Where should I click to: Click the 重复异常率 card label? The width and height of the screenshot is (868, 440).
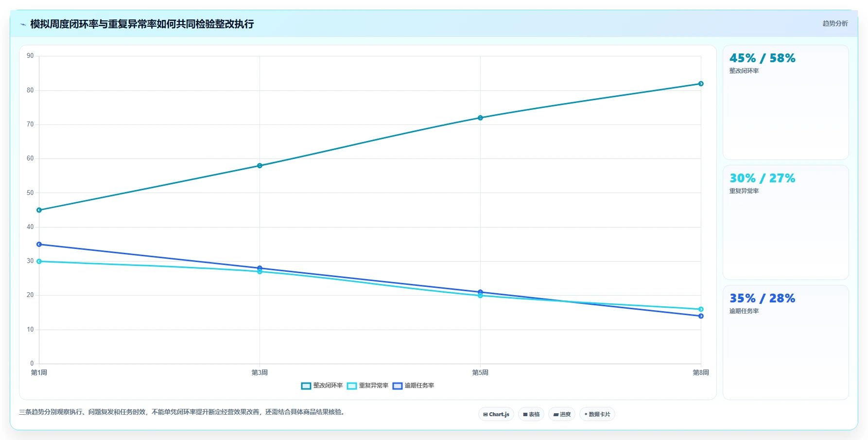744,191
